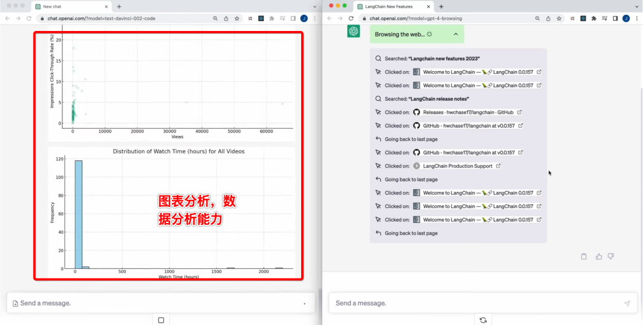Open share icon in New chat window toolbar
Viewport: 644px width, 325px height.
227,18
